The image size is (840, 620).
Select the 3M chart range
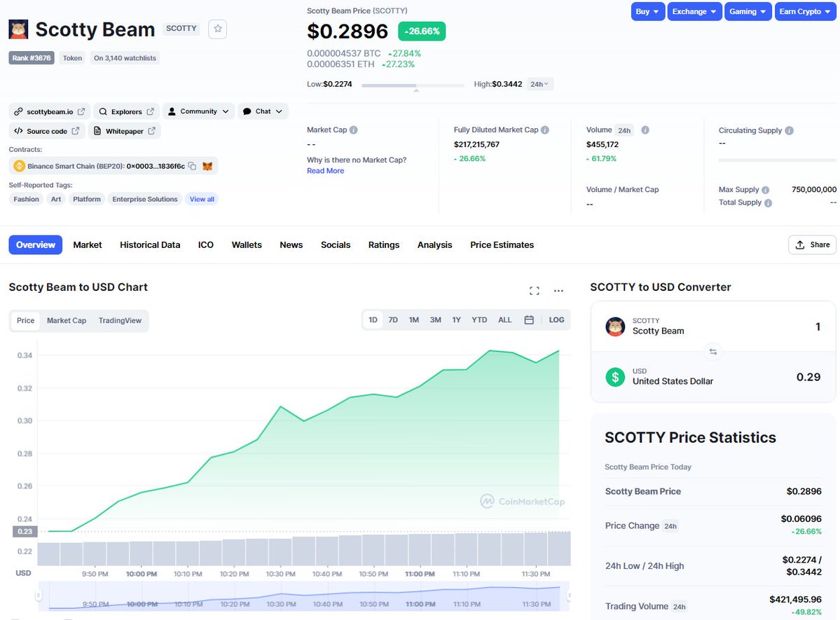436,320
